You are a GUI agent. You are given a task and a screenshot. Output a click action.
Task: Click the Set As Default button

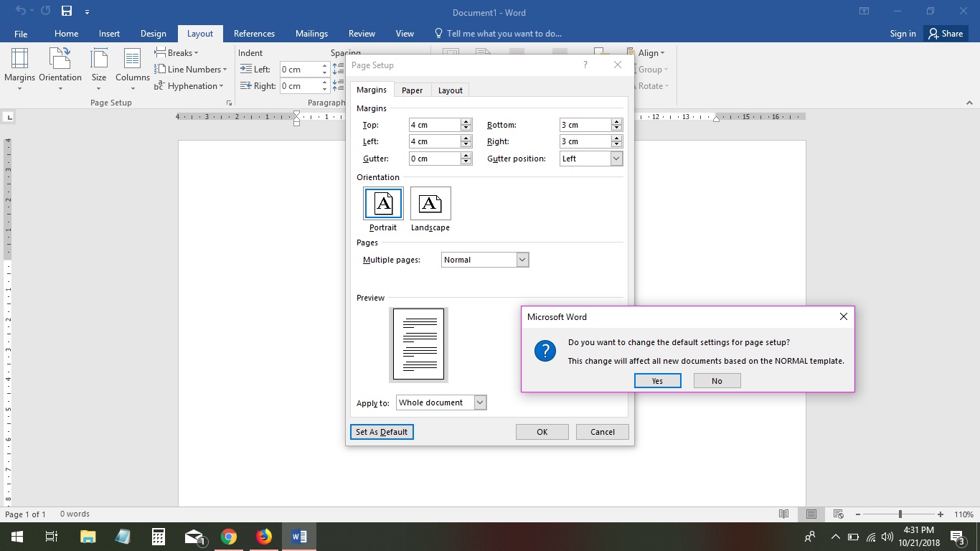382,432
